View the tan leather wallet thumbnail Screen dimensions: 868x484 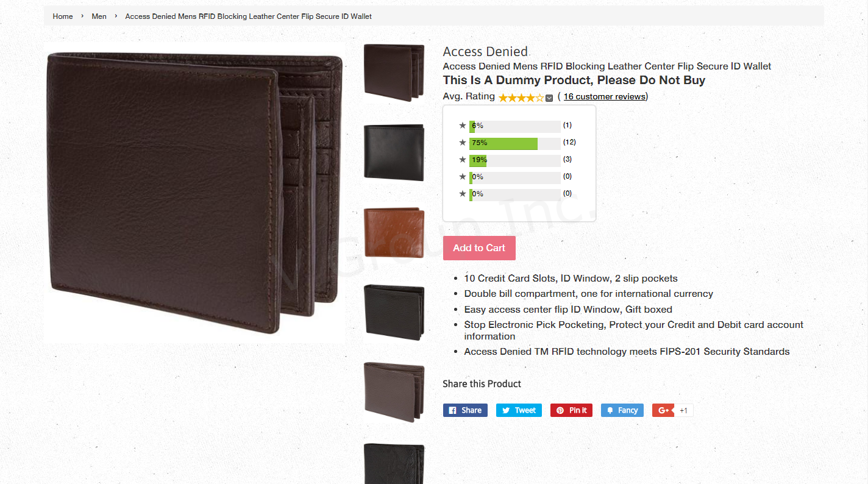pos(394,232)
